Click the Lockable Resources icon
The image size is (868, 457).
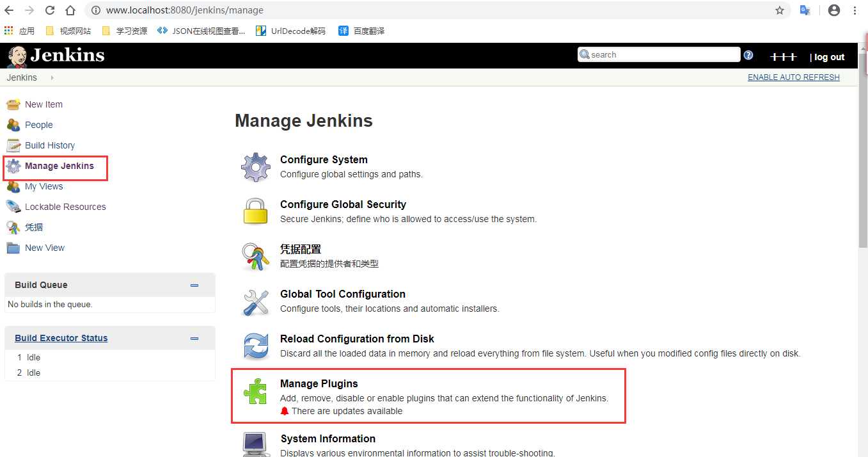pos(13,207)
